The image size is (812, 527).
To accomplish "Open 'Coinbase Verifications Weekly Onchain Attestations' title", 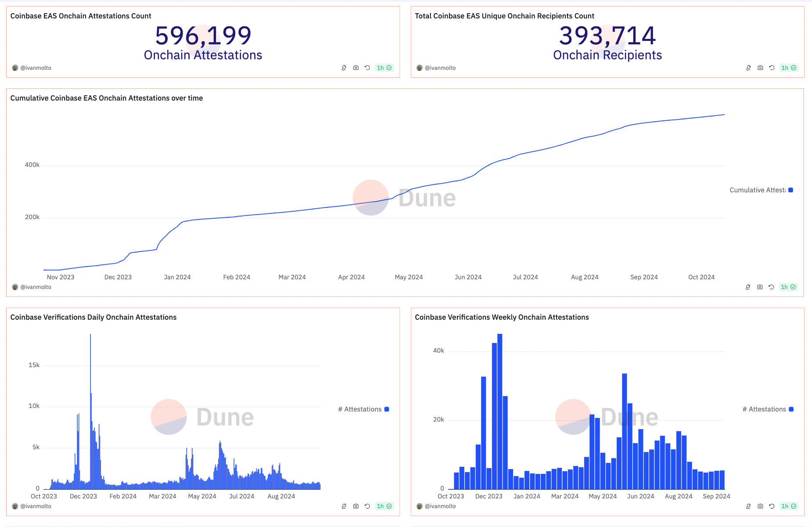I will click(x=502, y=317).
